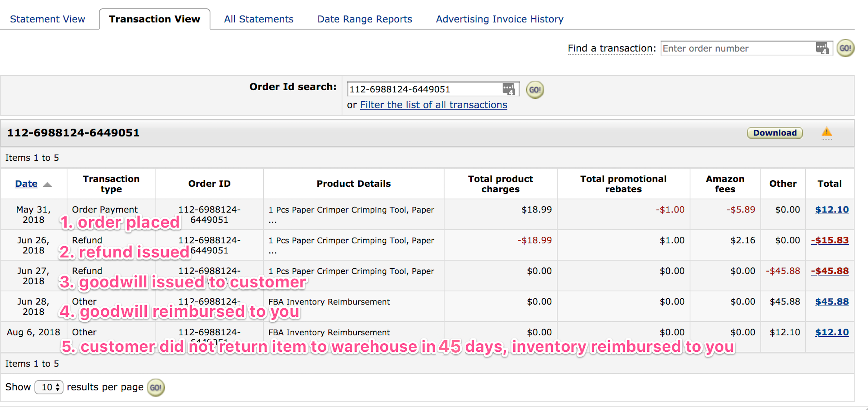Click inside the Enter order number input field
The width and height of the screenshot is (868, 410).
click(x=724, y=48)
